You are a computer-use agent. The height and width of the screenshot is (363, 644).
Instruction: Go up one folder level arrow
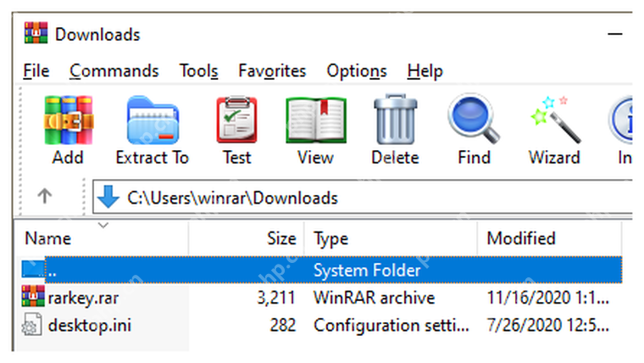(x=45, y=196)
